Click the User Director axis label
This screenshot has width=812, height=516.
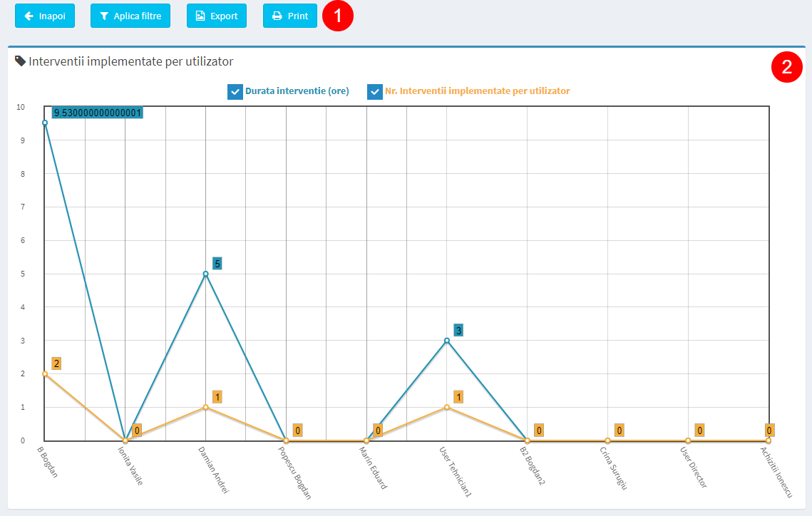pyautogui.click(x=694, y=468)
